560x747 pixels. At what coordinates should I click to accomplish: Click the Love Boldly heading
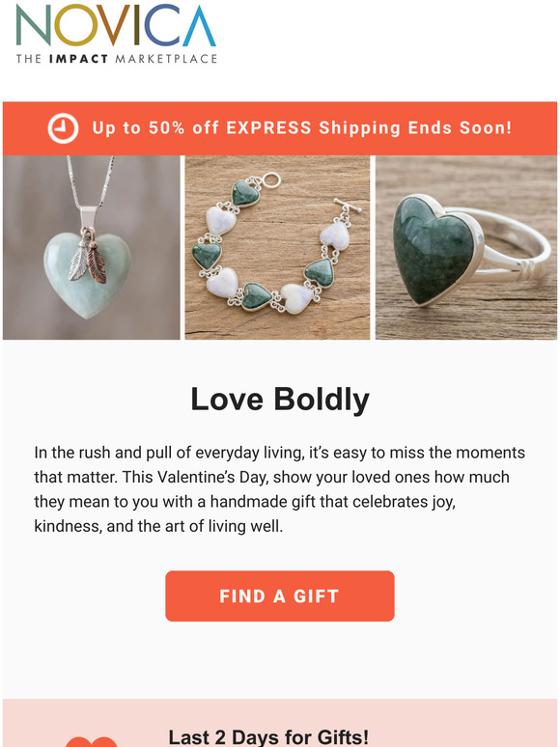(x=280, y=400)
